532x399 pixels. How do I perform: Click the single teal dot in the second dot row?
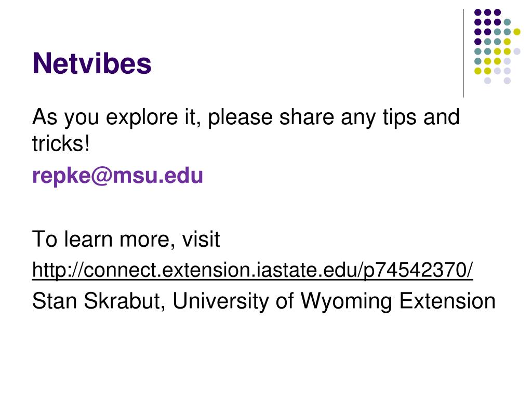(507, 22)
